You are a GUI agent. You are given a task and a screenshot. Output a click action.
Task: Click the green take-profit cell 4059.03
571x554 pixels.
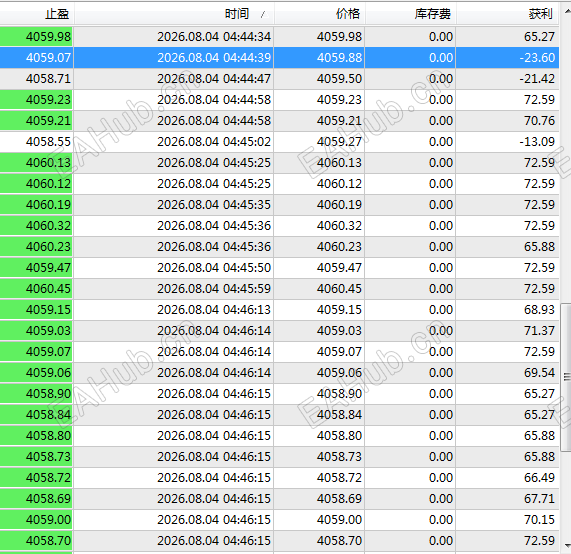click(36, 331)
